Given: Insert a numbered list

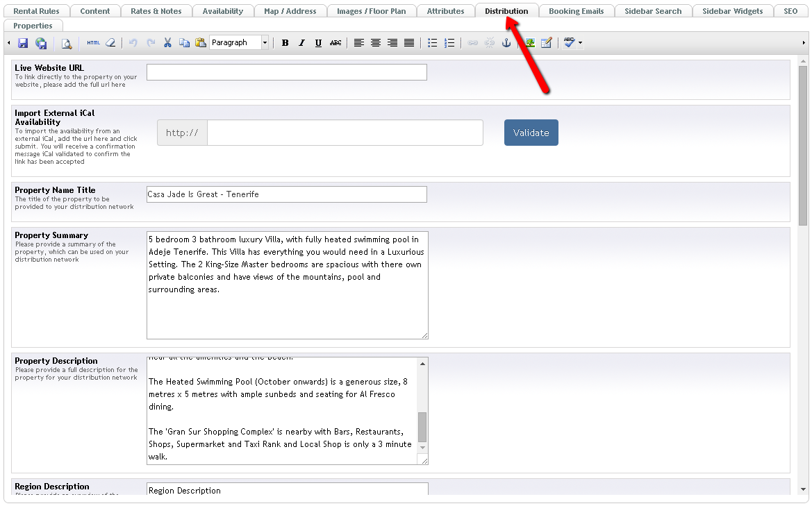Looking at the screenshot, I should click(449, 43).
